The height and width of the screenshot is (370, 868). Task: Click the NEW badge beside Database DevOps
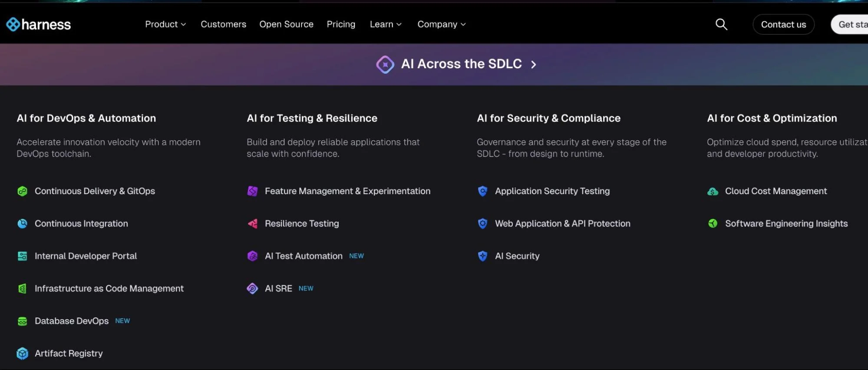tap(122, 321)
